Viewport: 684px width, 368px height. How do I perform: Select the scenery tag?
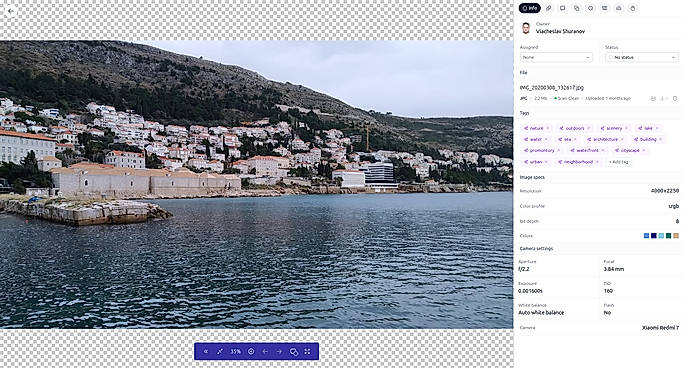click(614, 128)
